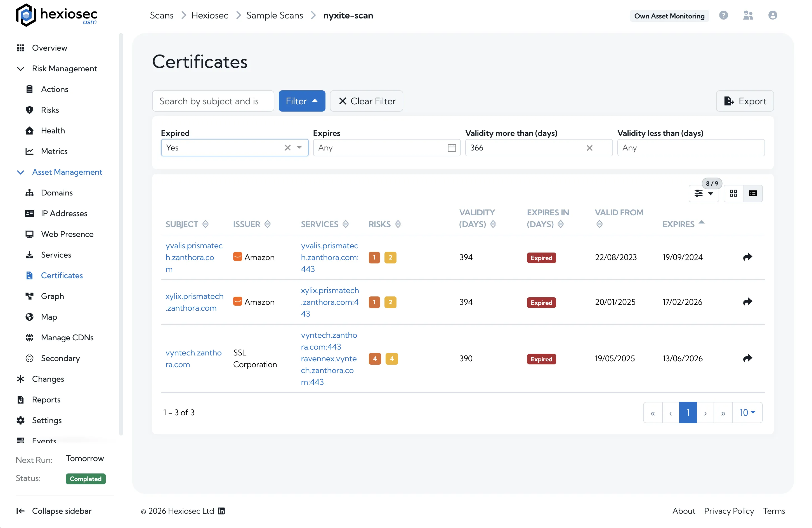Open the Expired filter dropdown

pyautogui.click(x=299, y=147)
